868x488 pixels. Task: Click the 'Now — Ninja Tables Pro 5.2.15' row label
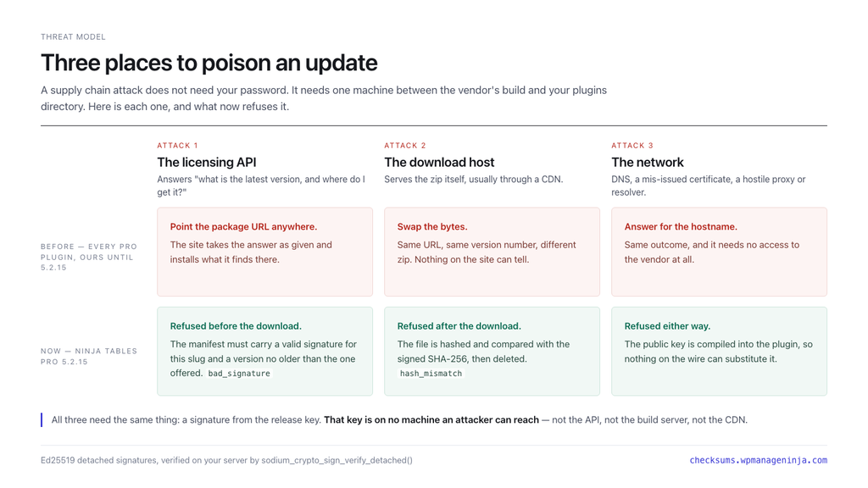pos(89,357)
